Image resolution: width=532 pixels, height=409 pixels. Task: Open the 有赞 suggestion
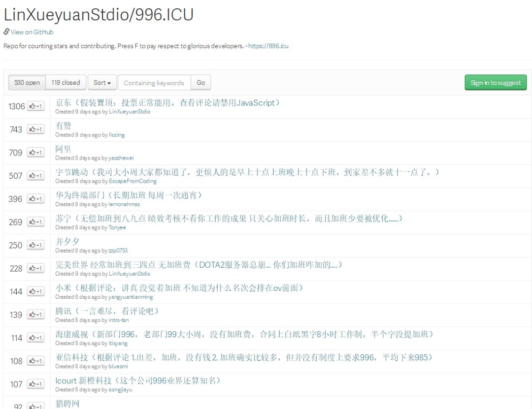[64, 126]
